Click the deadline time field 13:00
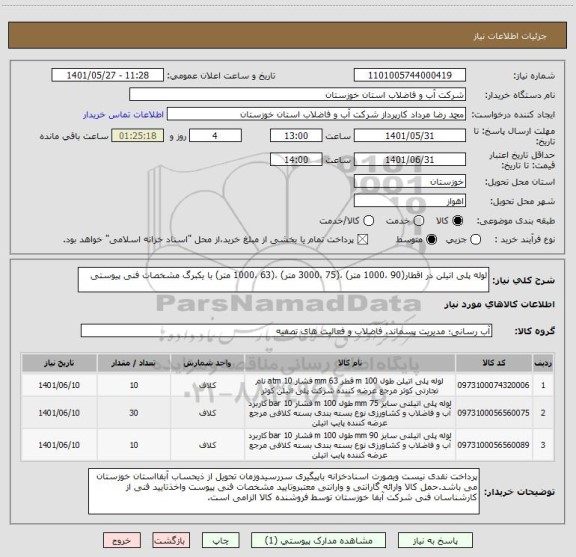 [x=296, y=136]
